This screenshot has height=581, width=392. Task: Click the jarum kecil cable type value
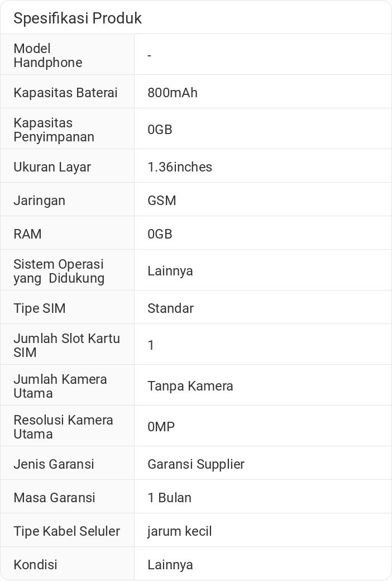pyautogui.click(x=180, y=531)
